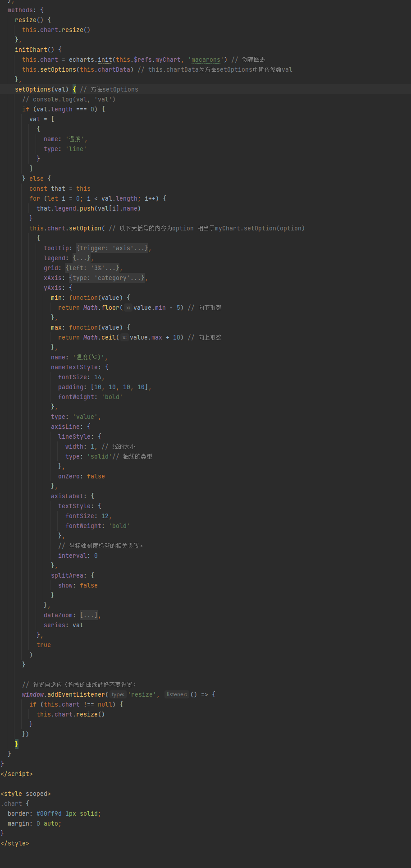The height and width of the screenshot is (868, 411).
Task: Click the onZero: false property
Action: [82, 476]
